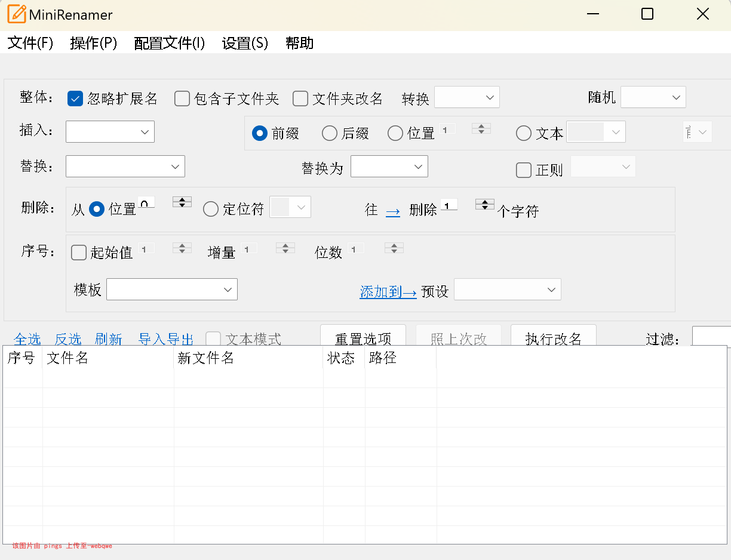Click the 添加到→ link
Image resolution: width=731 pixels, height=560 pixels.
click(388, 292)
